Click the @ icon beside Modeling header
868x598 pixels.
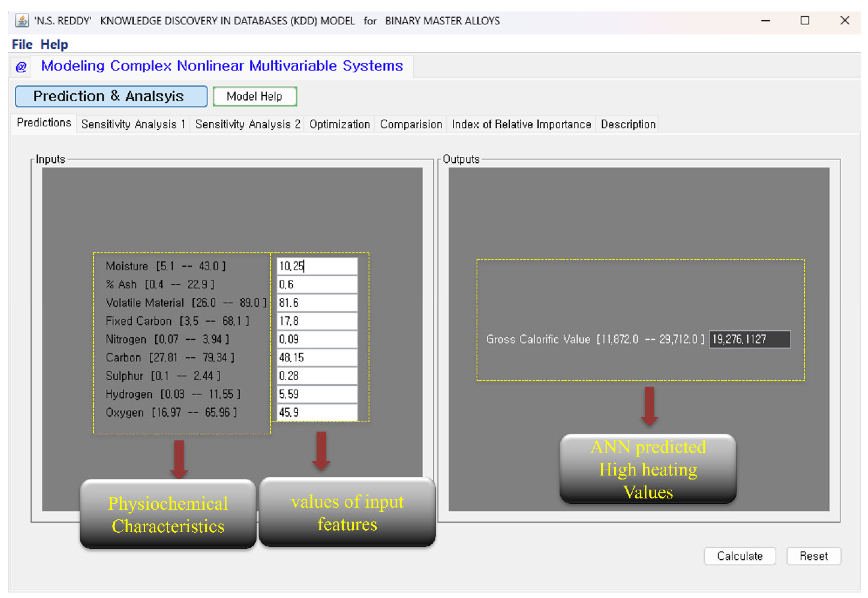(x=21, y=67)
